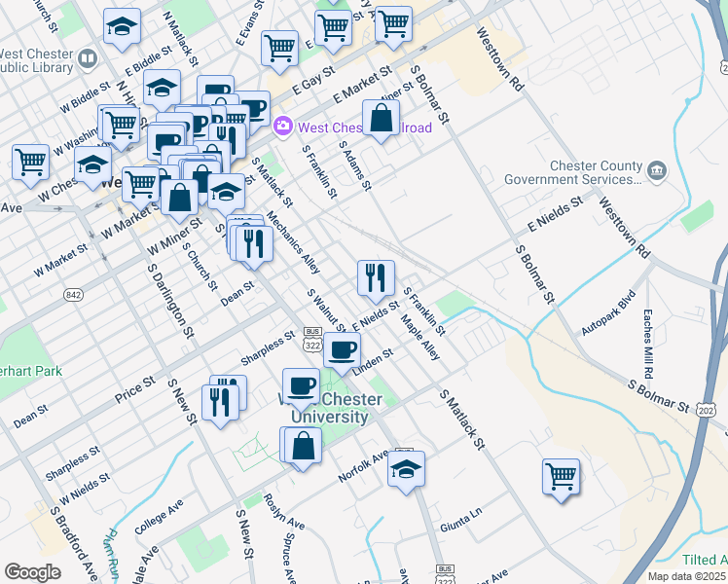Select the Plum Run stream label
Image resolution: width=728 pixels, height=584 pixels.
pos(111,554)
